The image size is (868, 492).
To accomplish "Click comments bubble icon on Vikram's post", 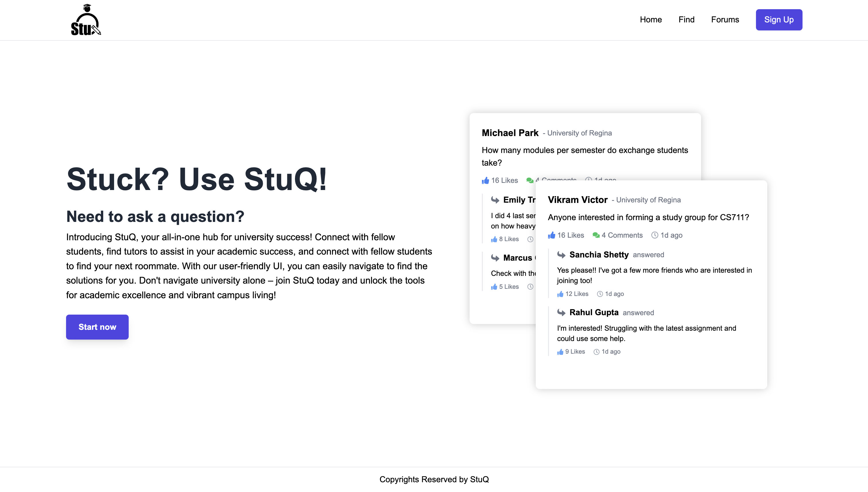I will [x=596, y=235].
